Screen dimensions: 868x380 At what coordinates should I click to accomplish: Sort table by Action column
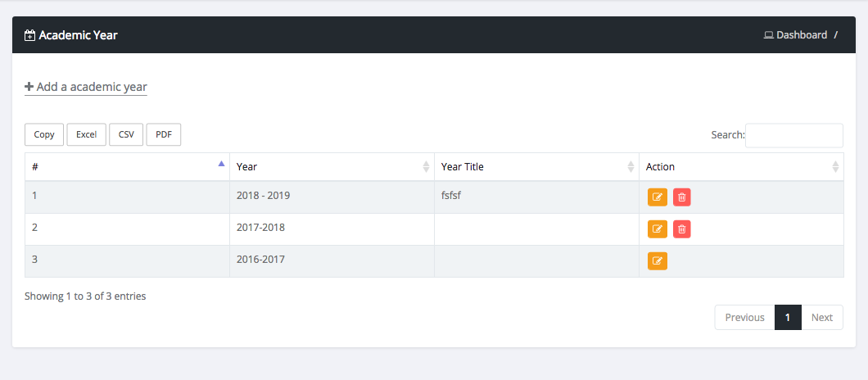coord(741,166)
